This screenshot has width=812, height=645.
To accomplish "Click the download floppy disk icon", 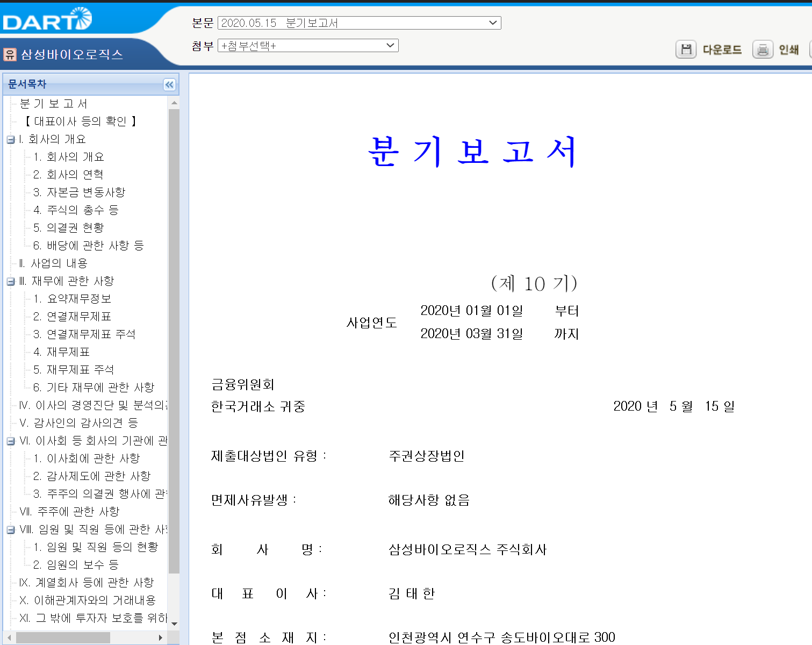I will point(686,49).
